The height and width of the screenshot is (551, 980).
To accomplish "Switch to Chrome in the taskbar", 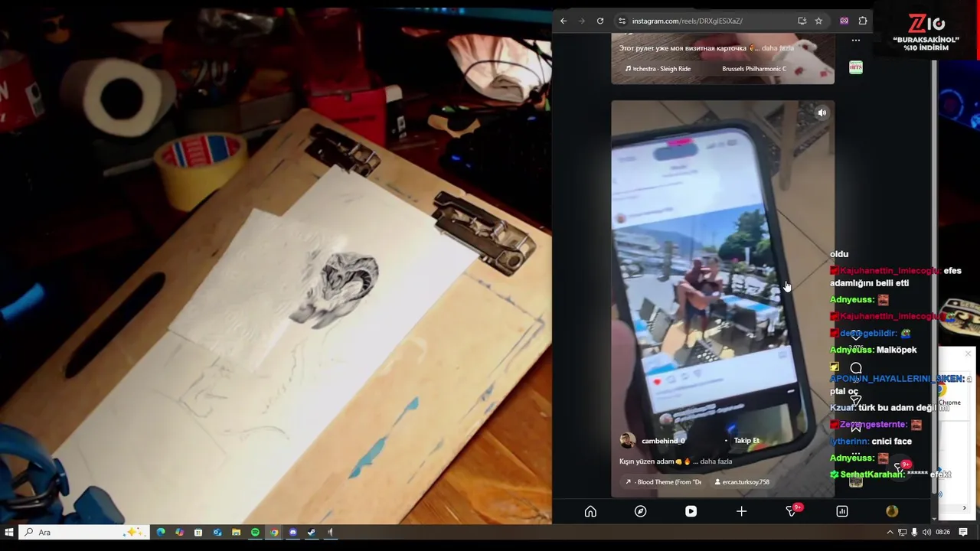I will [273, 532].
